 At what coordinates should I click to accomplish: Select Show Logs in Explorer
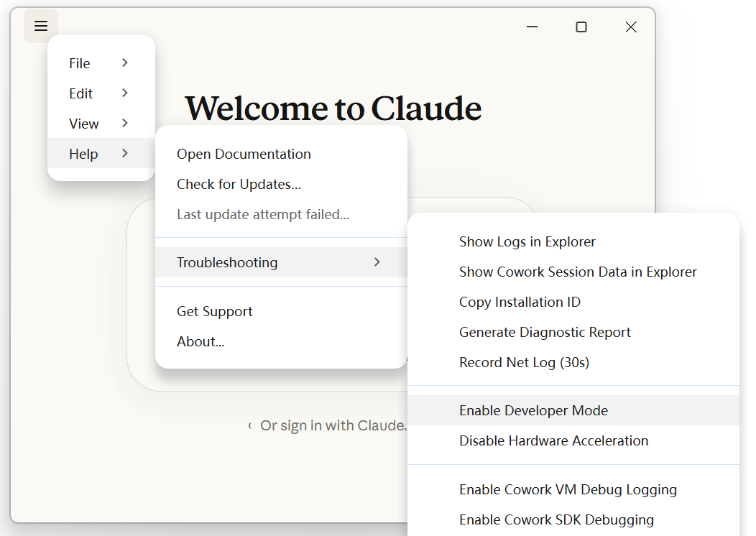pyautogui.click(x=573, y=241)
